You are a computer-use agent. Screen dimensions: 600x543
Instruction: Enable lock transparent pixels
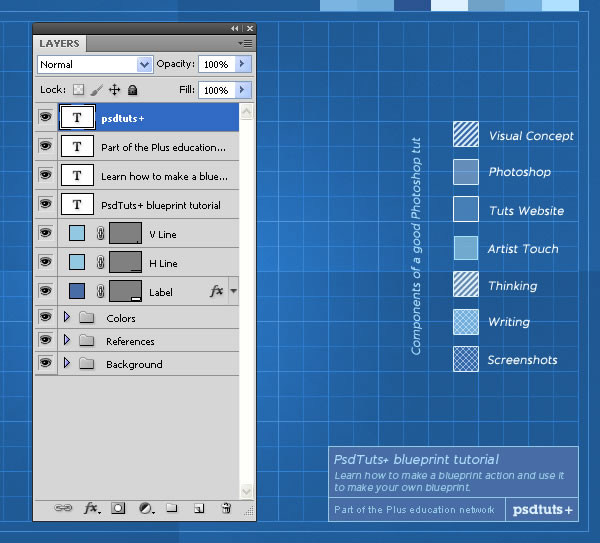pos(78,90)
